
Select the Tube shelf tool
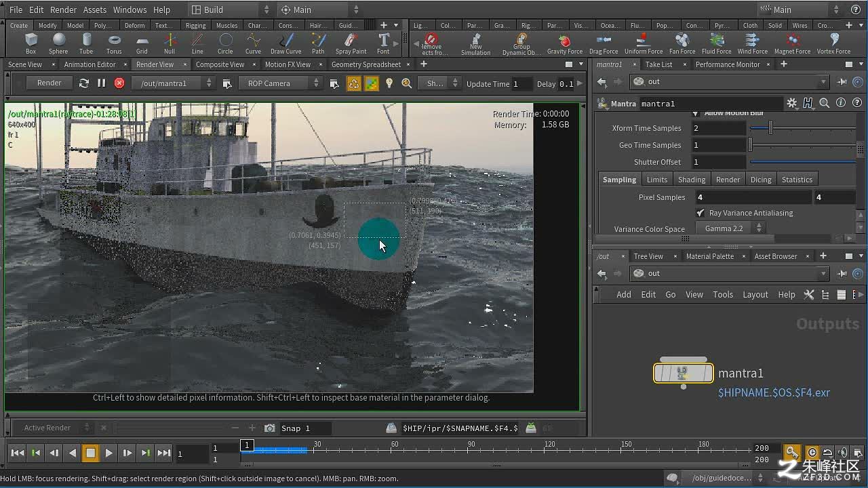[x=86, y=44]
